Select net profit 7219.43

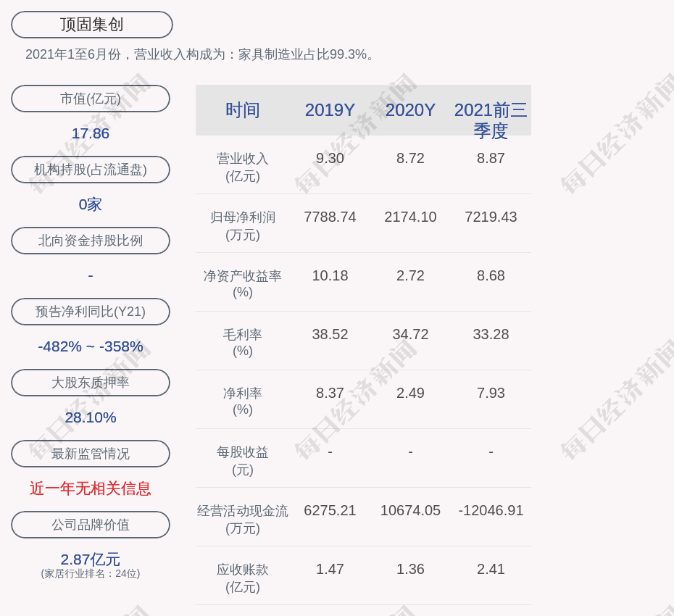point(491,217)
